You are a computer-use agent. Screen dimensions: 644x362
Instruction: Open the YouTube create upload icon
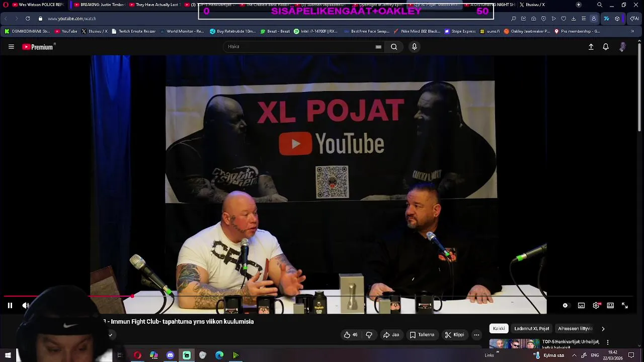click(x=591, y=47)
